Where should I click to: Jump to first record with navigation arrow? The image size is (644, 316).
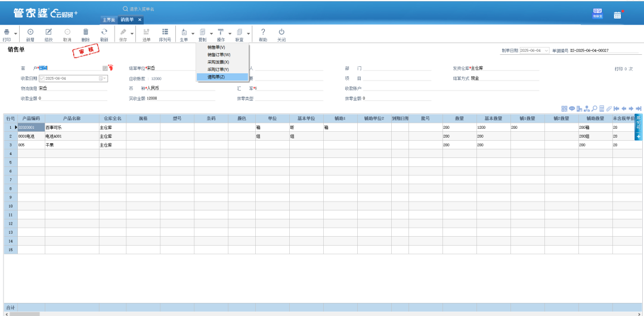tap(617, 109)
